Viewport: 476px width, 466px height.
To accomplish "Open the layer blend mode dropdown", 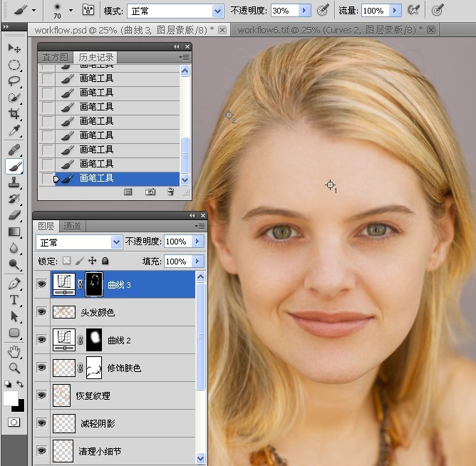I will pos(79,242).
